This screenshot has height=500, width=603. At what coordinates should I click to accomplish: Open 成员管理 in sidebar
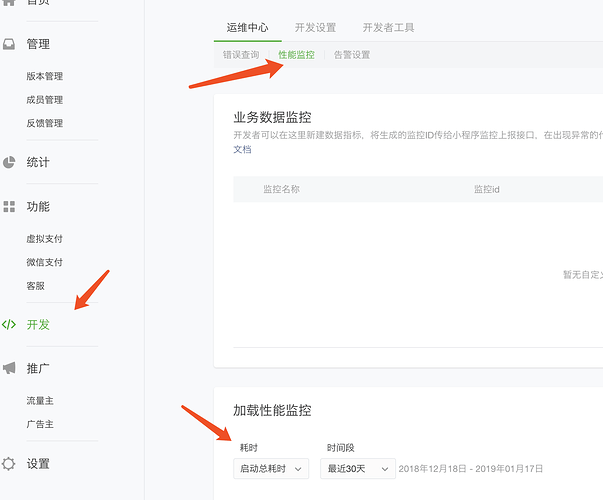pos(44,100)
